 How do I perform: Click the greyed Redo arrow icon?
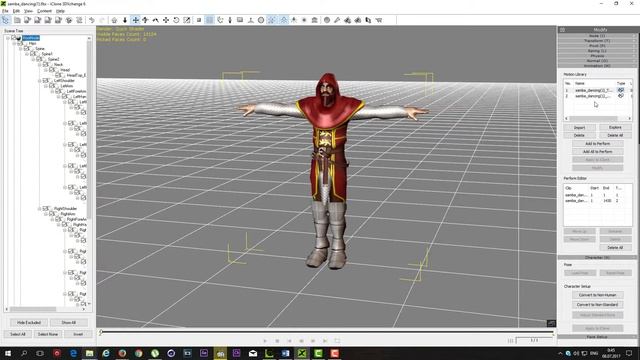pos(102,20)
